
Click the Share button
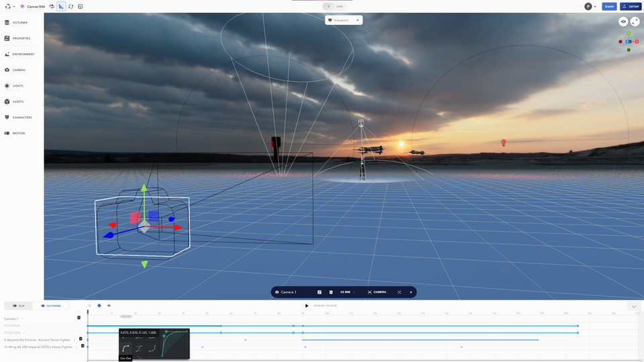tap(609, 7)
